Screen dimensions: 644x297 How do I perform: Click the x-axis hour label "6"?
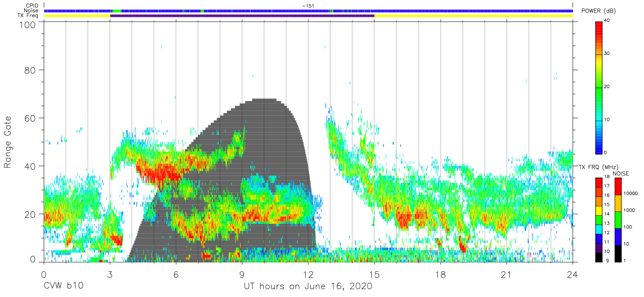[176, 274]
